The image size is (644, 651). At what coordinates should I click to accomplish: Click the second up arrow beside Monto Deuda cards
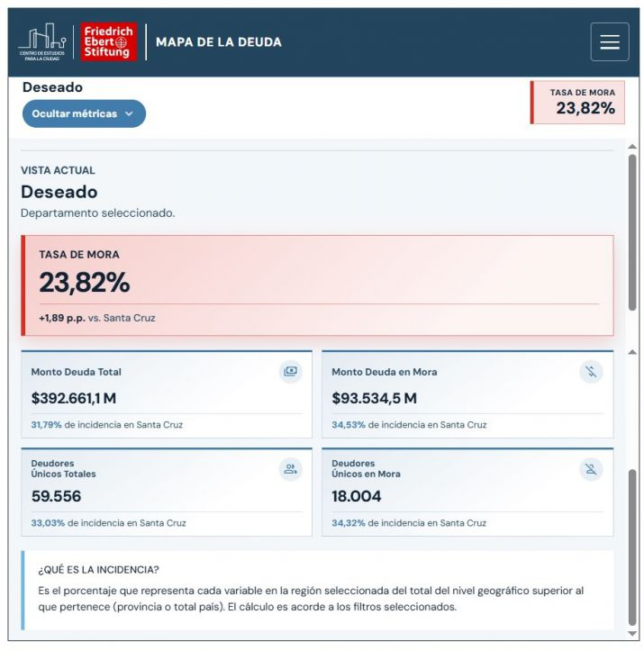coord(632,352)
